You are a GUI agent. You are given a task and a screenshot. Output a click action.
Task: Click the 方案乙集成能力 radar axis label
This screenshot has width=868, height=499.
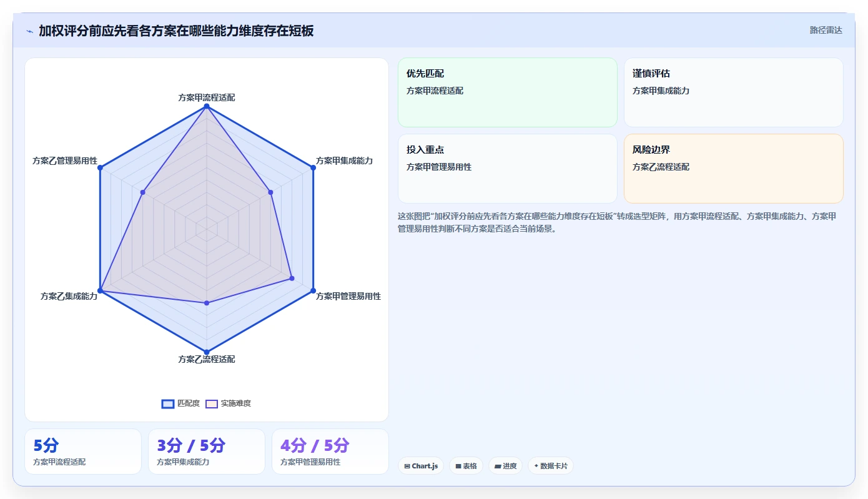point(69,296)
